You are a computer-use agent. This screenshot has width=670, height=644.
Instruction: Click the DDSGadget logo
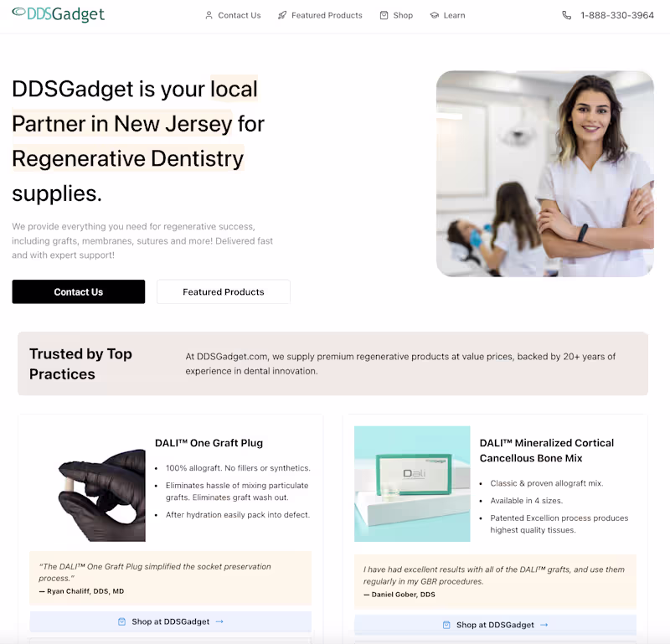coord(58,14)
